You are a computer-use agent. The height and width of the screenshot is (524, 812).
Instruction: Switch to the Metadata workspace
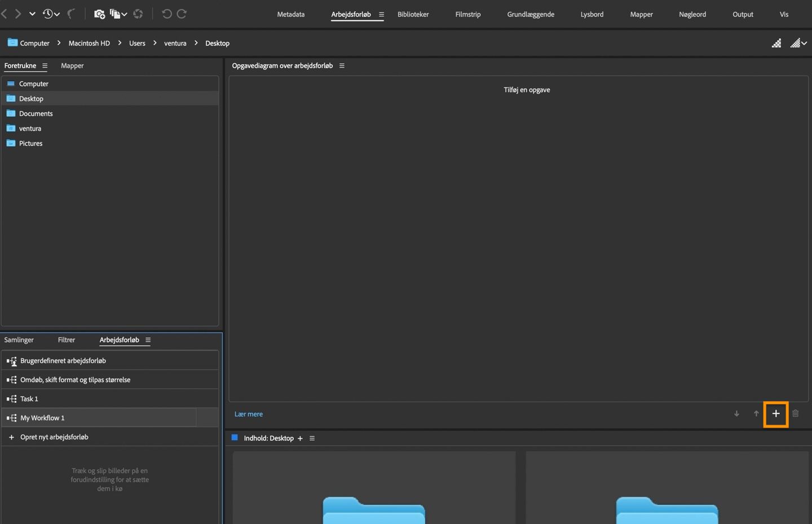point(291,14)
